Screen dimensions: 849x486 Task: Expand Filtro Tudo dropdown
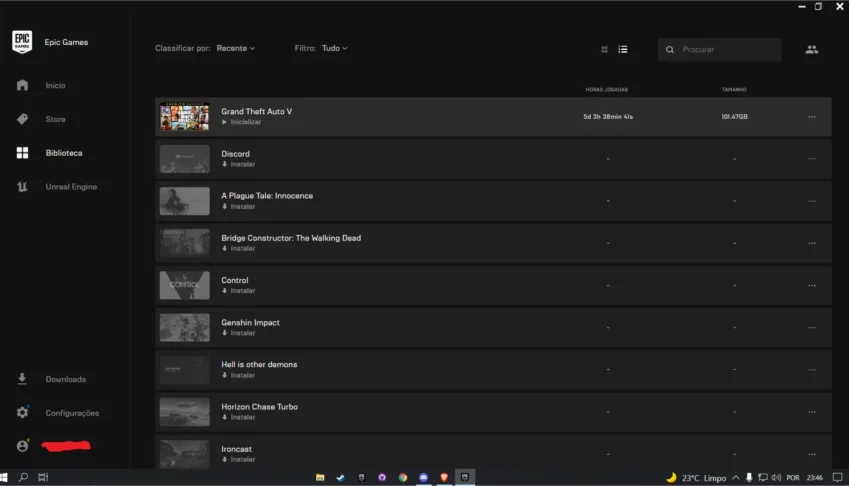coord(335,48)
